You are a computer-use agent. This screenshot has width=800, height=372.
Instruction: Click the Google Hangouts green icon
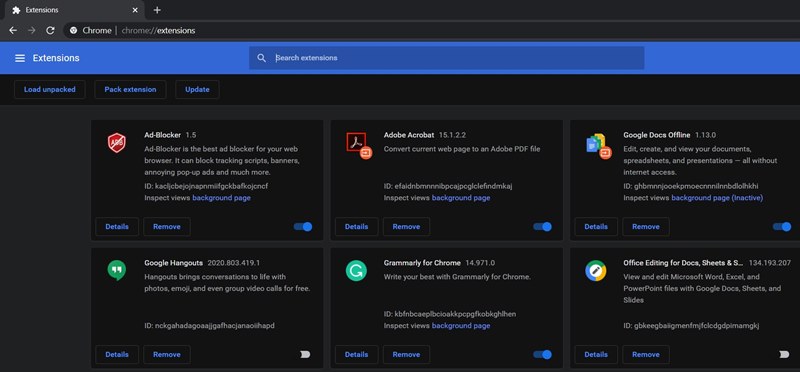click(117, 270)
